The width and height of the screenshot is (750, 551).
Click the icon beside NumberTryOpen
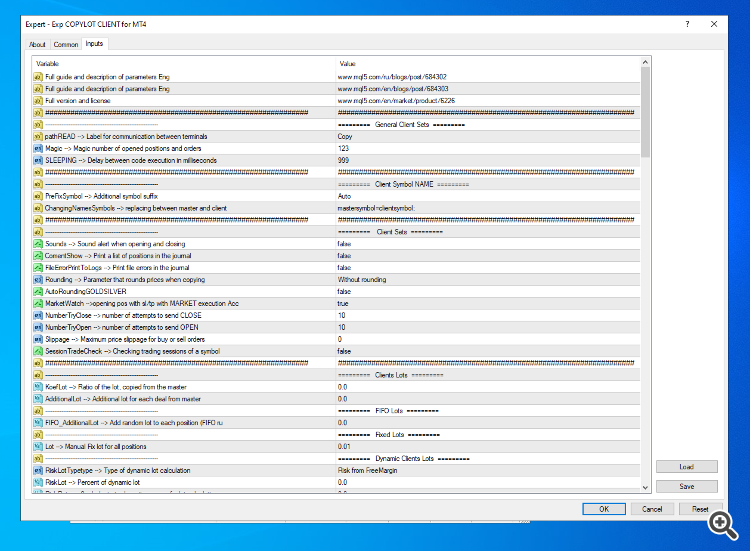(x=38, y=328)
